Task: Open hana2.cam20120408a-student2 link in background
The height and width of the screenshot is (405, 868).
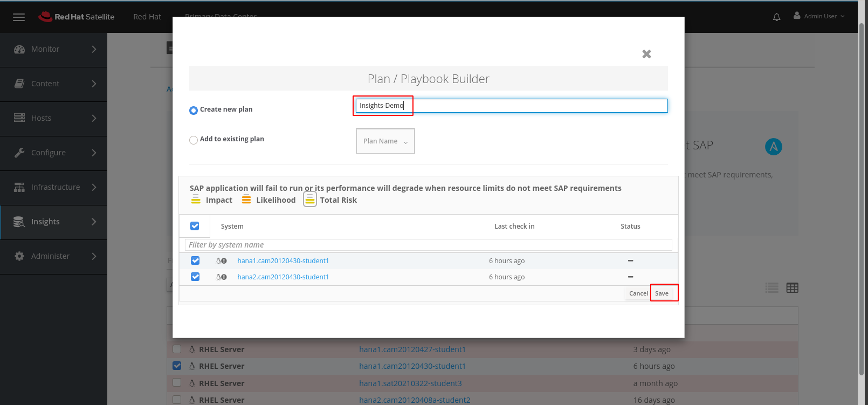Action: point(415,400)
